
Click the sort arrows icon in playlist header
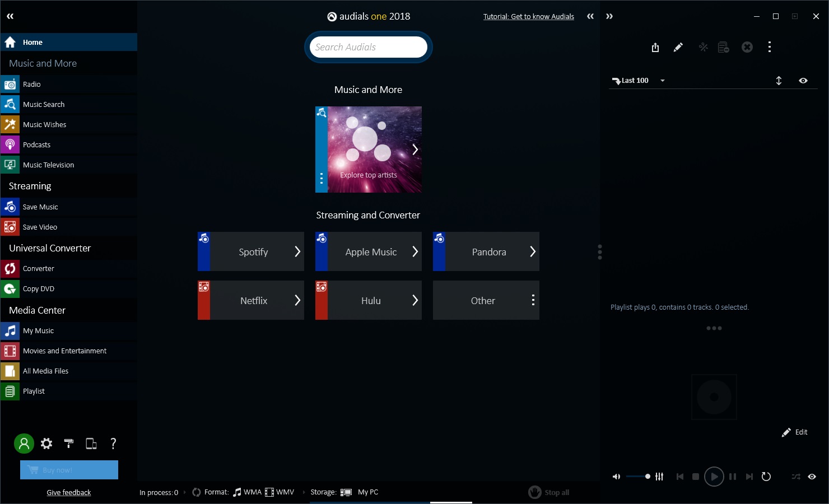[779, 81]
